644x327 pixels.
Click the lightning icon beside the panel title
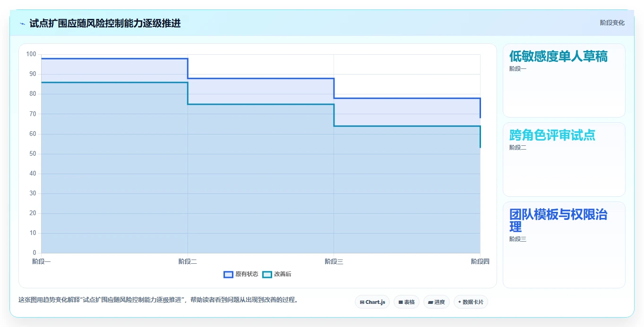tap(22, 24)
